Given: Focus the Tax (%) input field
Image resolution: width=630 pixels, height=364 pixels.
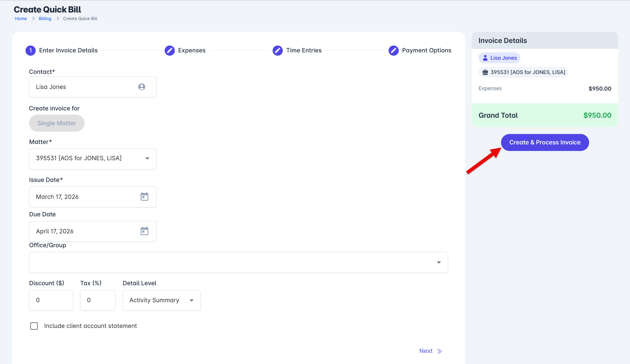Looking at the screenshot, I should pos(98,300).
